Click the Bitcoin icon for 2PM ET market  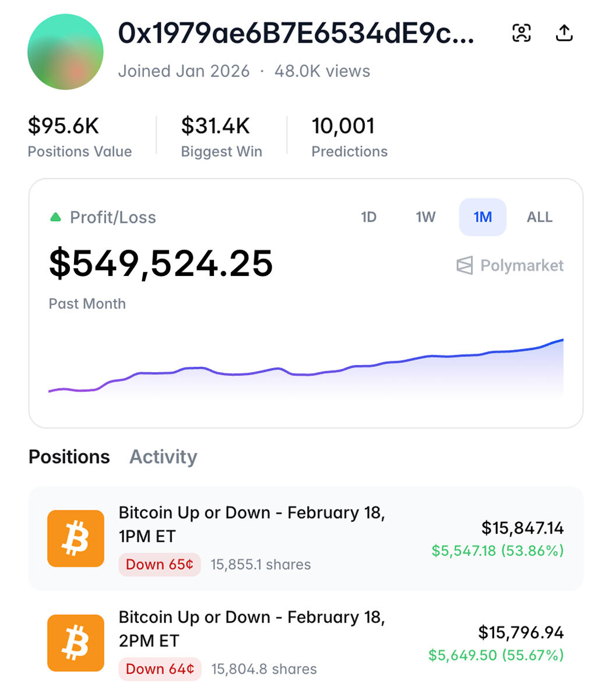[76, 643]
